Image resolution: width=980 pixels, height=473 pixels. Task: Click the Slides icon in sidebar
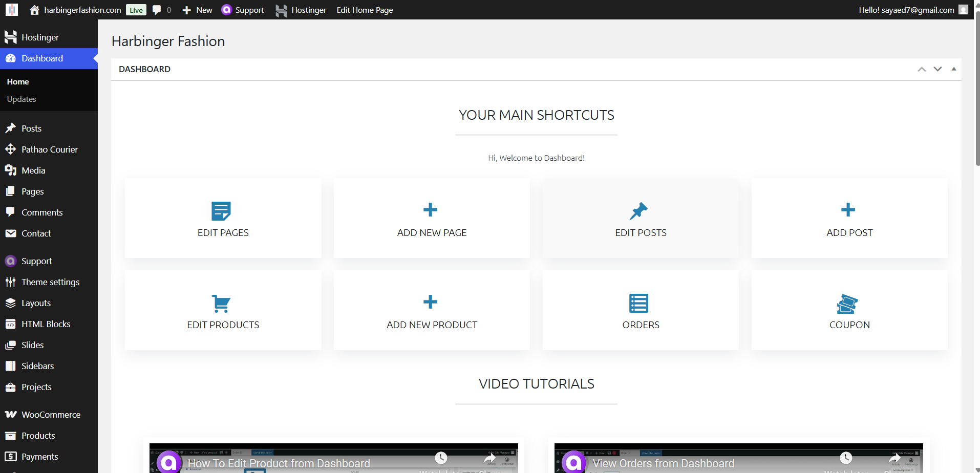pos(11,345)
